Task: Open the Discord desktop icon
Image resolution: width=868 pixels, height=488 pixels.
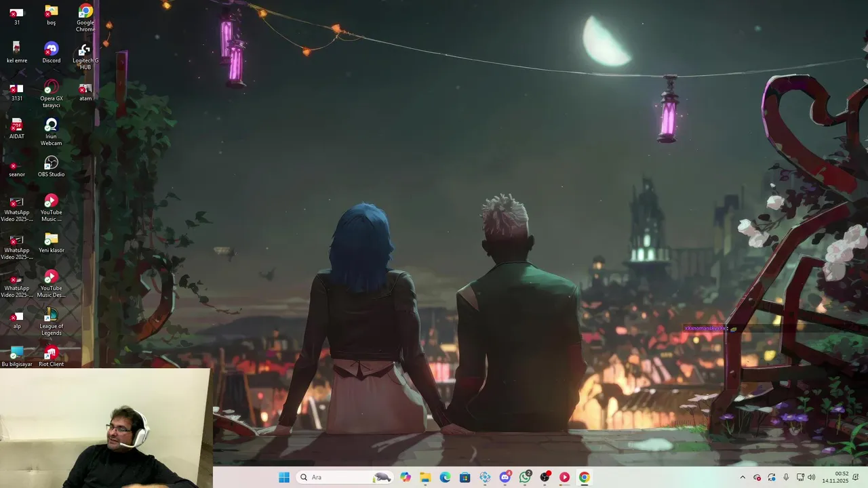Action: 52,53
